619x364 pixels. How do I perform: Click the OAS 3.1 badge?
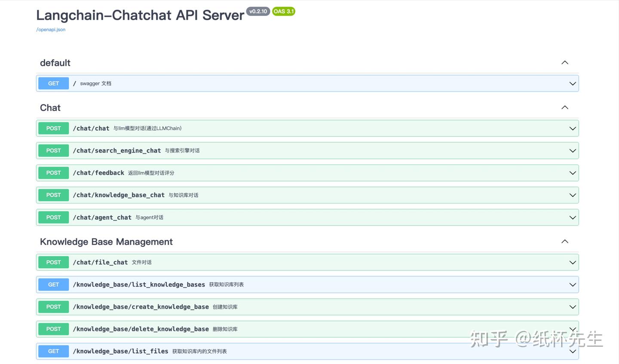point(284,12)
